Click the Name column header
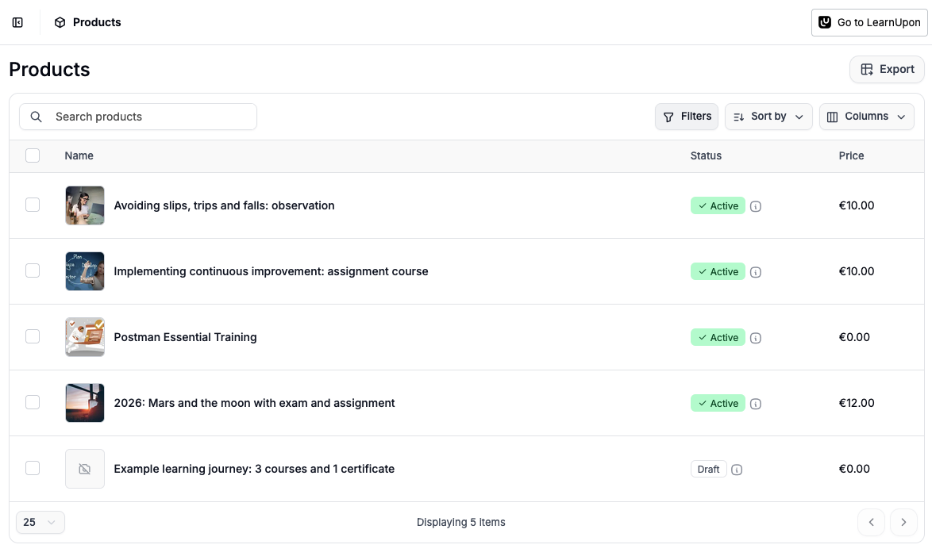The image size is (932, 560). tap(79, 155)
